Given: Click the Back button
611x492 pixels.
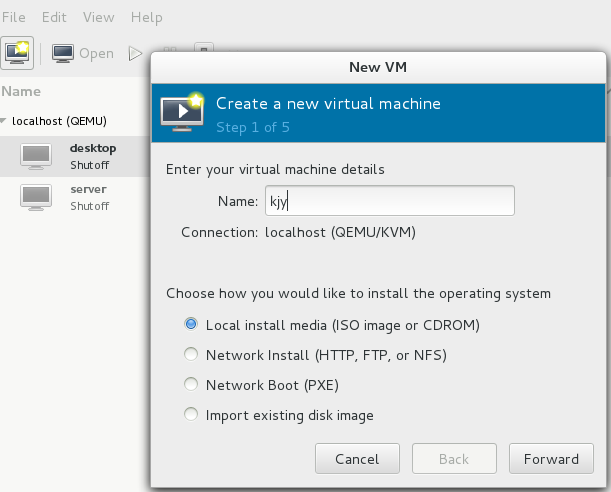Looking at the screenshot, I should point(454,458).
